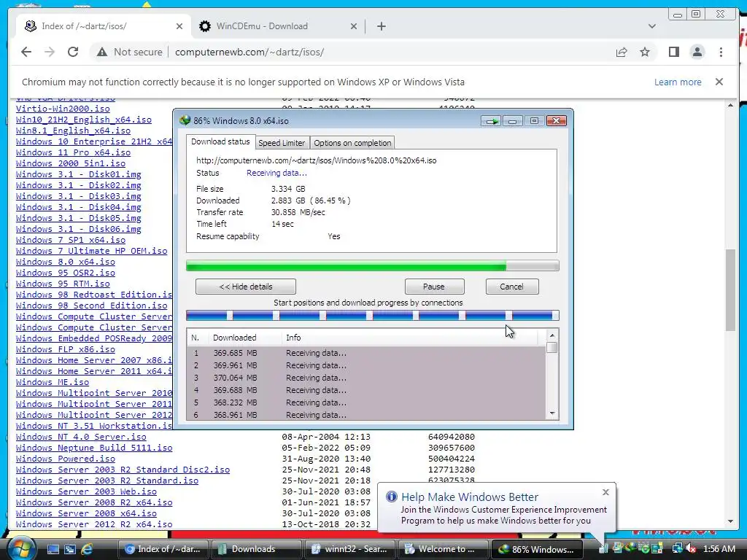Click the green arrow button in download title bar

[490, 121]
